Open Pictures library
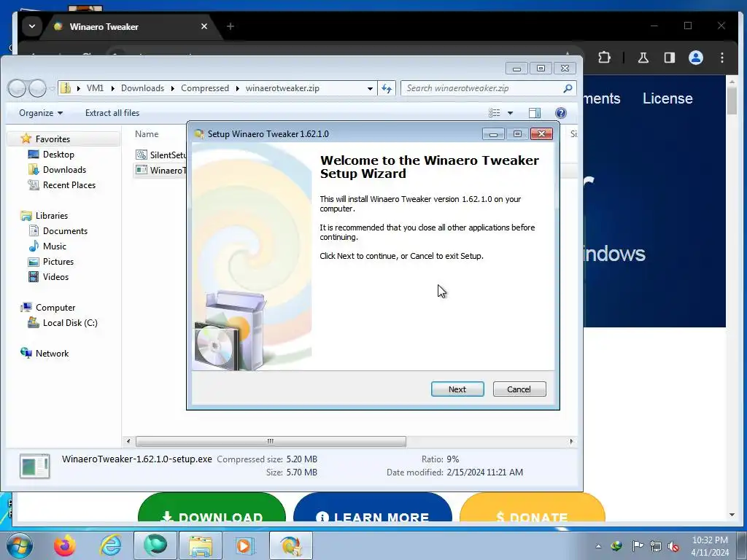747x560 pixels. pos(58,262)
